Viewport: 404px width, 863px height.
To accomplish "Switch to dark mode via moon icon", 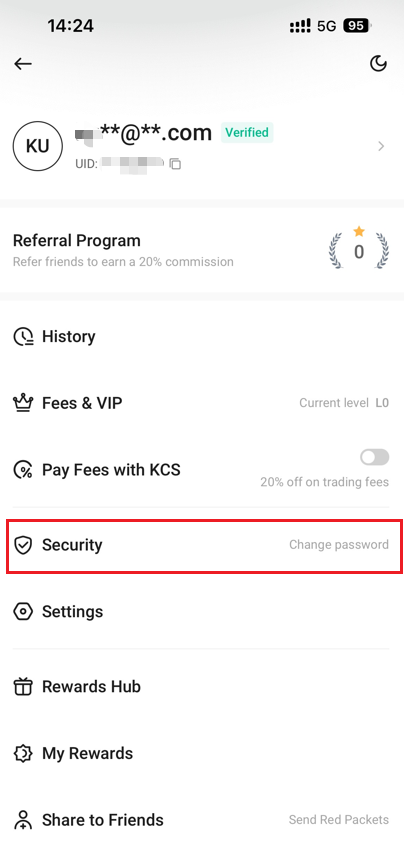I will click(x=378, y=64).
